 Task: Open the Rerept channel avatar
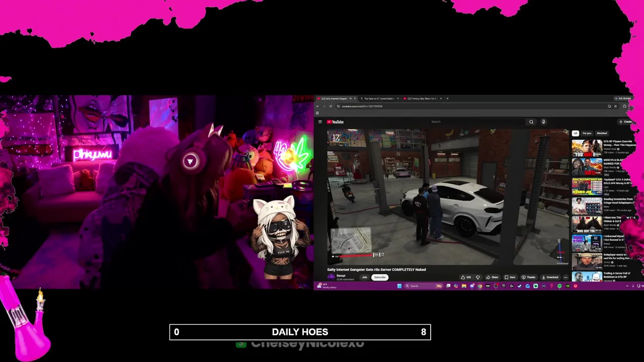[x=331, y=277]
